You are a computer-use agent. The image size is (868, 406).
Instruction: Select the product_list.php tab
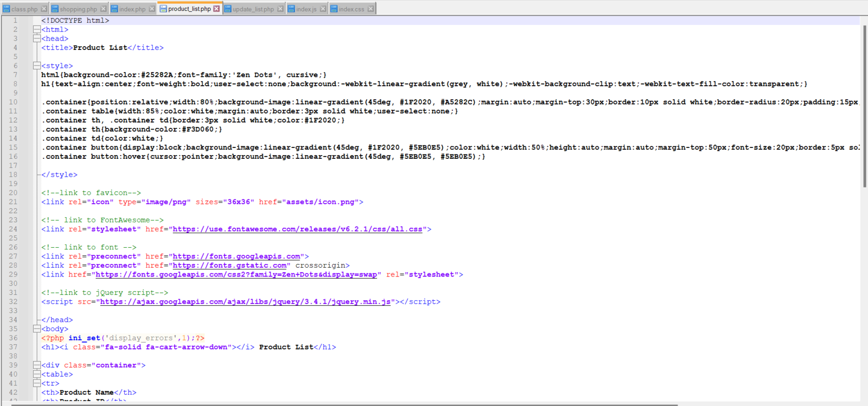(189, 9)
